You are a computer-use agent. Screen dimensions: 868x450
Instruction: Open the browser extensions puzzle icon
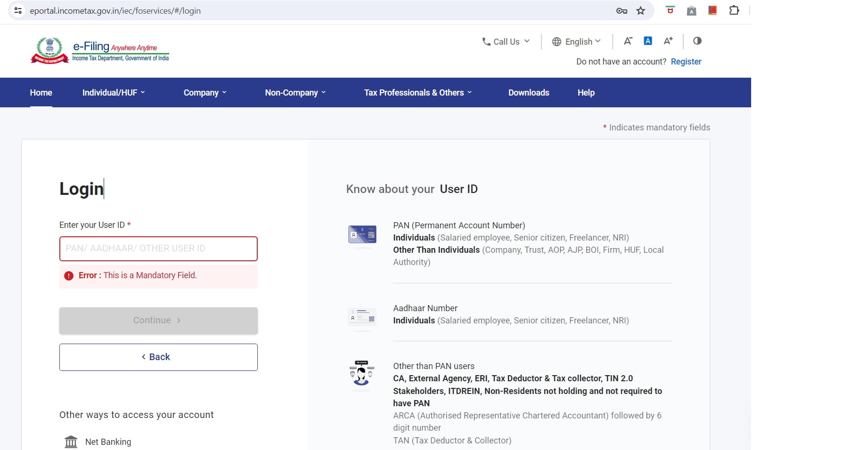734,10
